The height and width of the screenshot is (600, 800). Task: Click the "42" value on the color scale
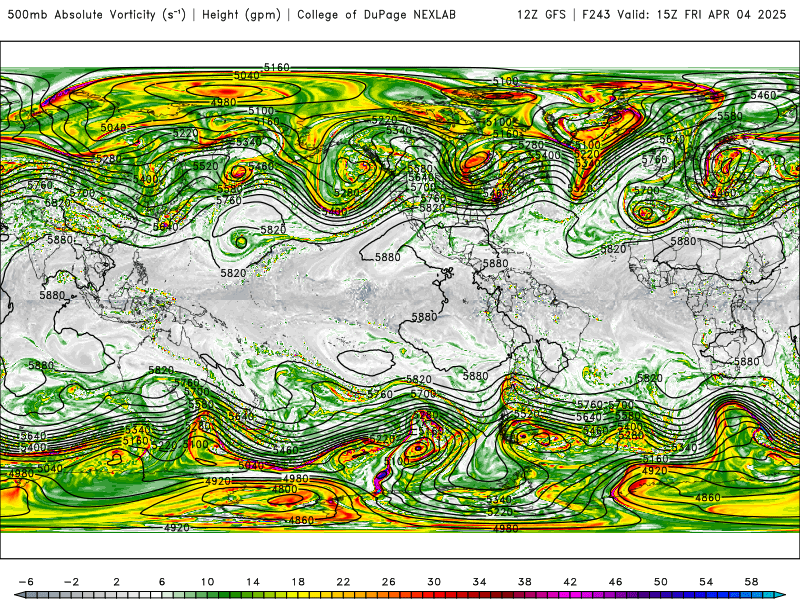[570, 582]
